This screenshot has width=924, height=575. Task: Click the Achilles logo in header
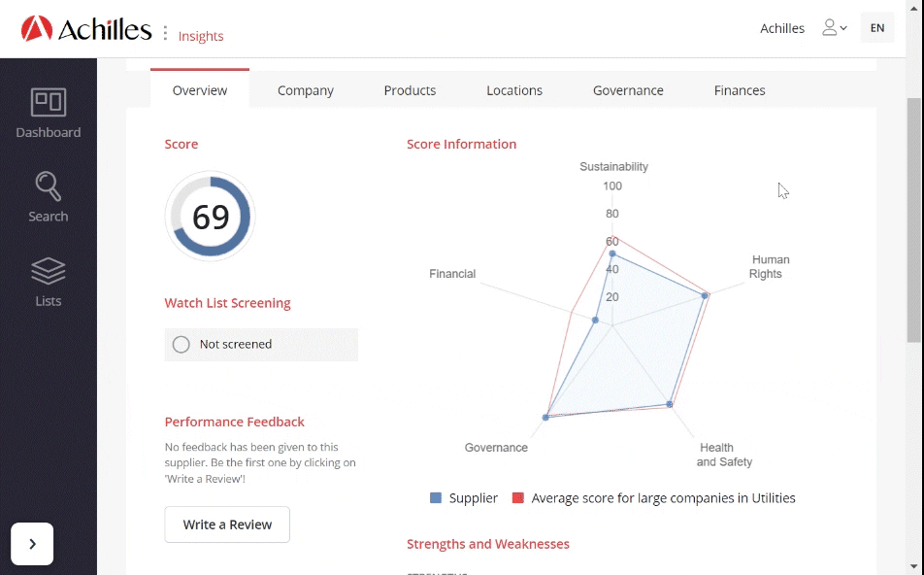tap(86, 29)
